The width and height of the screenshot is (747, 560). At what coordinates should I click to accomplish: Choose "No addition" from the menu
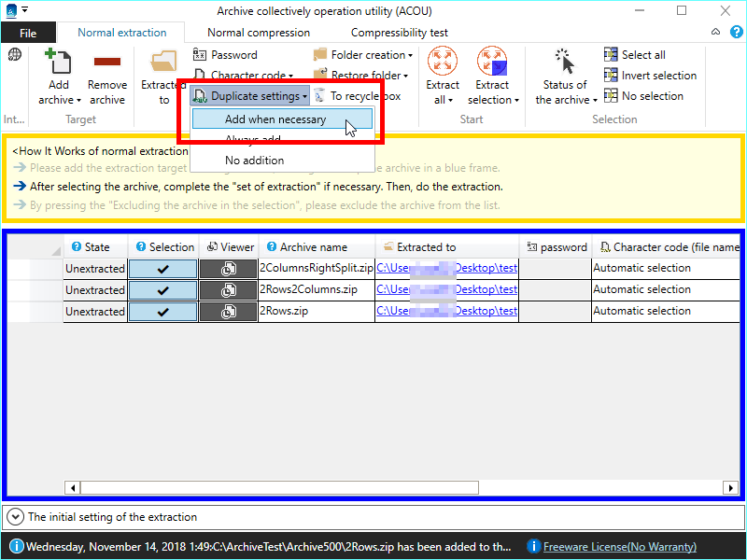[254, 161]
